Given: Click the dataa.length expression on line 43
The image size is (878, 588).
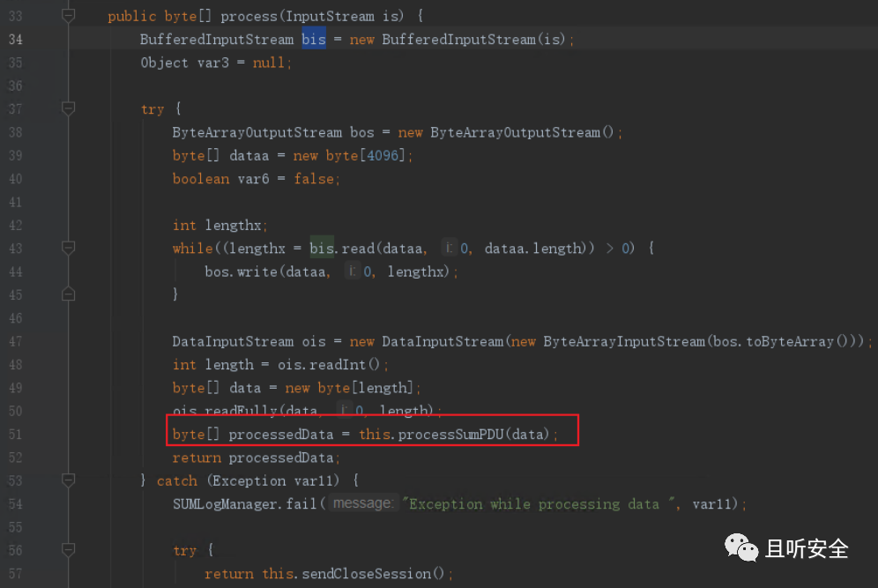Looking at the screenshot, I should [x=534, y=248].
